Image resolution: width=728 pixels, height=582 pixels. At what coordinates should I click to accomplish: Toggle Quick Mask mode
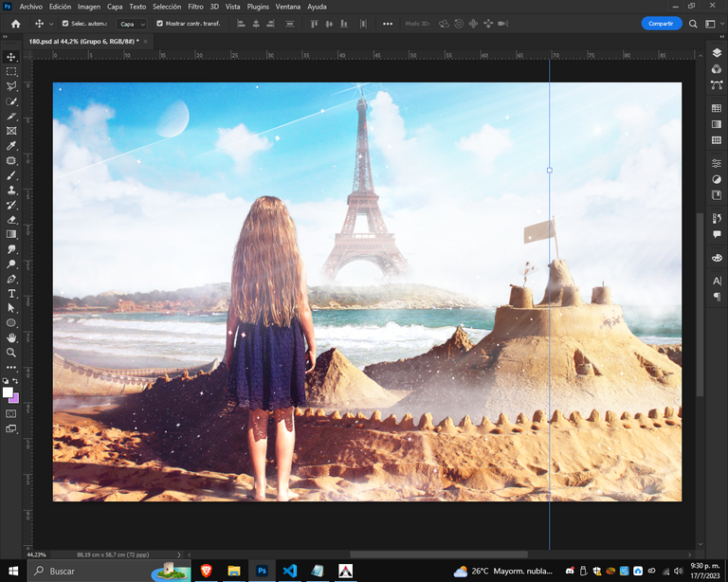pos(11,413)
